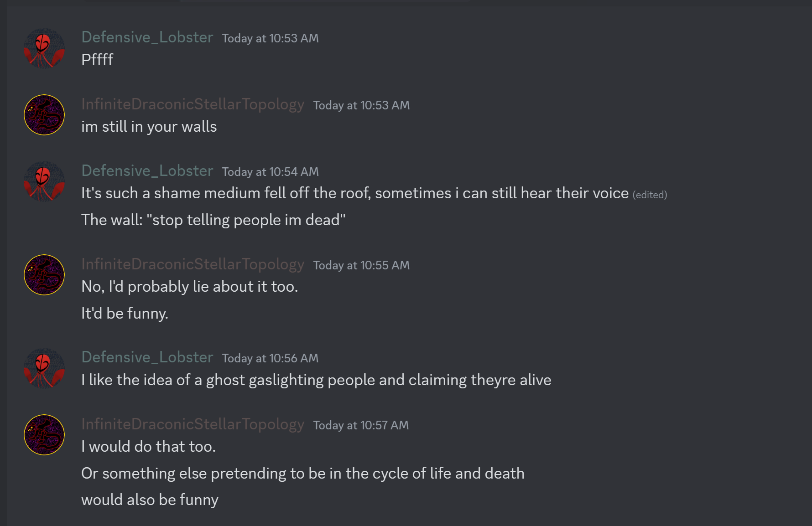
Task: Select the InfiniteDraconicStellarTopology username posted at 10:55 AM
Action: [x=193, y=264]
